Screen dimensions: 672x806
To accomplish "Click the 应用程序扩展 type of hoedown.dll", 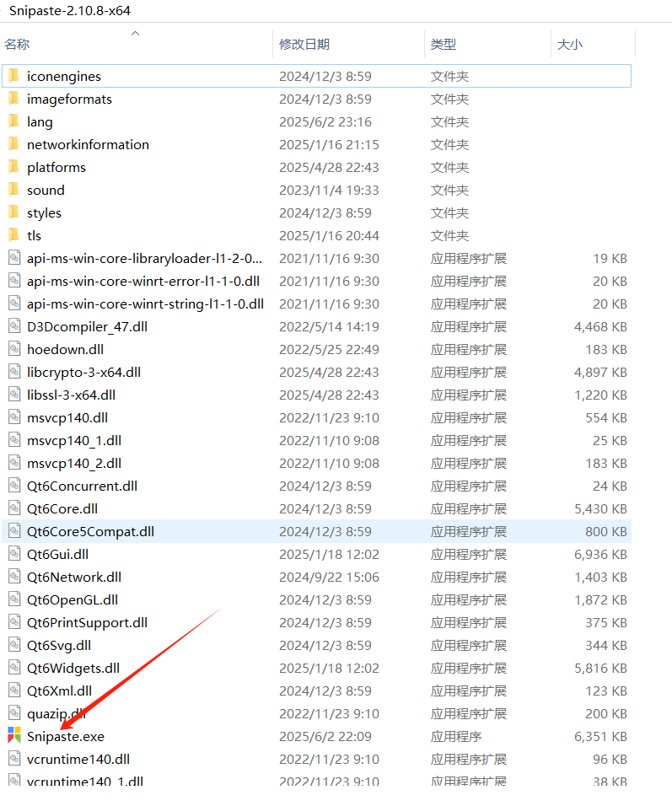I will coord(469,350).
